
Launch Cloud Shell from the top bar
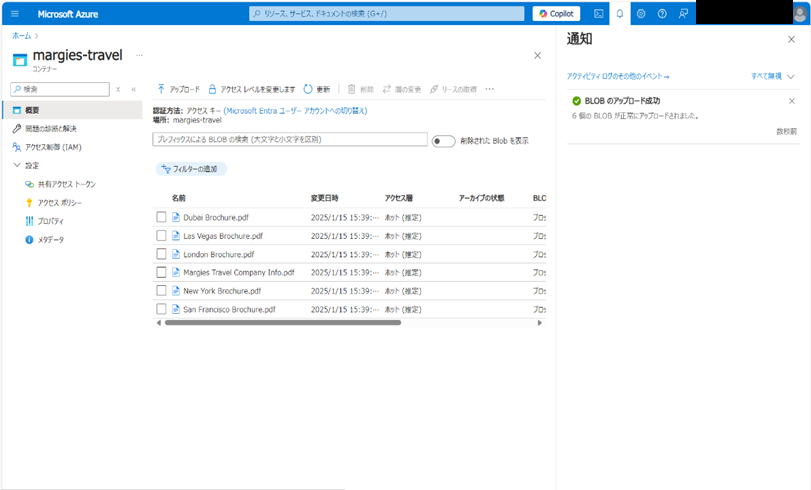598,14
